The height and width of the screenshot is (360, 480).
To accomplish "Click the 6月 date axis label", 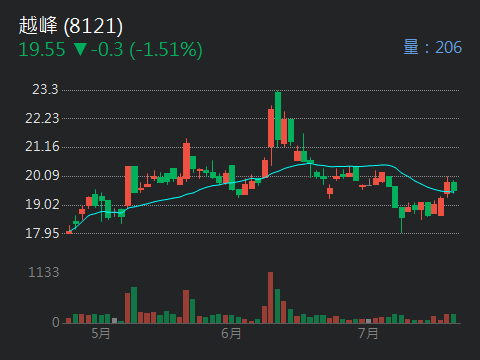I will tap(231, 333).
